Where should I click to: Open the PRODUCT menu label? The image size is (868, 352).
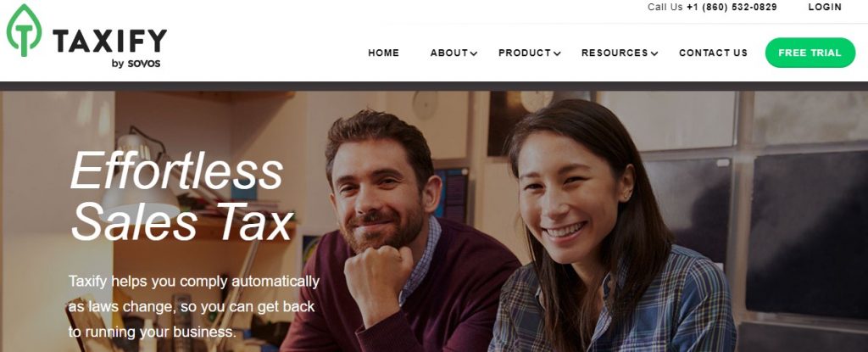pyautogui.click(x=525, y=53)
